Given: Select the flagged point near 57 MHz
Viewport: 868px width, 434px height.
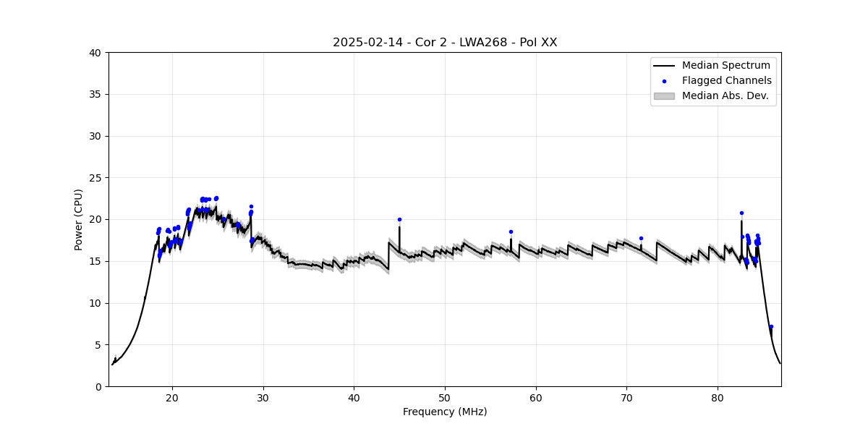Looking at the screenshot, I should (511, 232).
